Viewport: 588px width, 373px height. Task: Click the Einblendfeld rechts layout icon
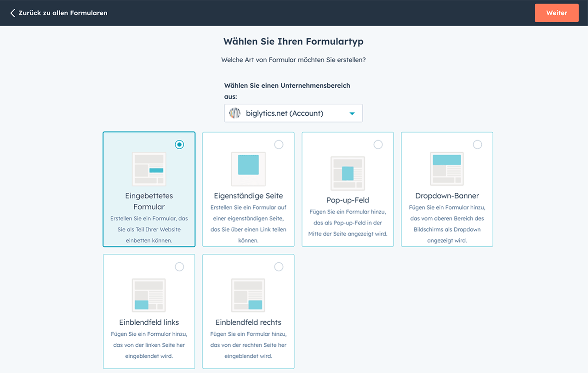point(248,295)
